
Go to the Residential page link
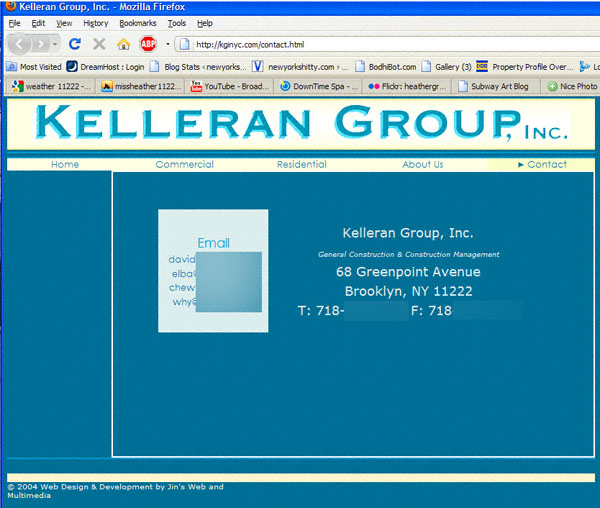coord(301,164)
